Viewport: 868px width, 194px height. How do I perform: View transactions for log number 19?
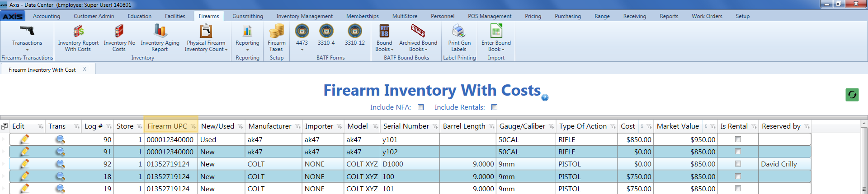pos(60,189)
